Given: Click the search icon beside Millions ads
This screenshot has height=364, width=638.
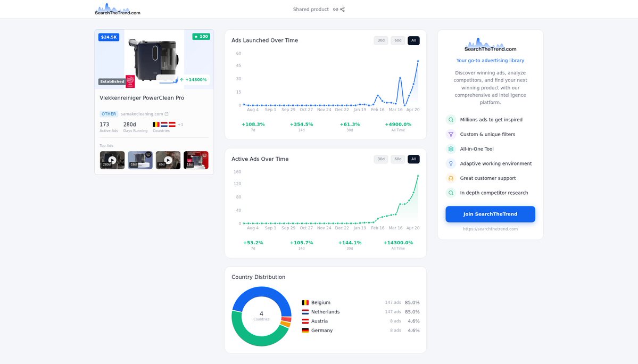Looking at the screenshot, I should pyautogui.click(x=451, y=120).
